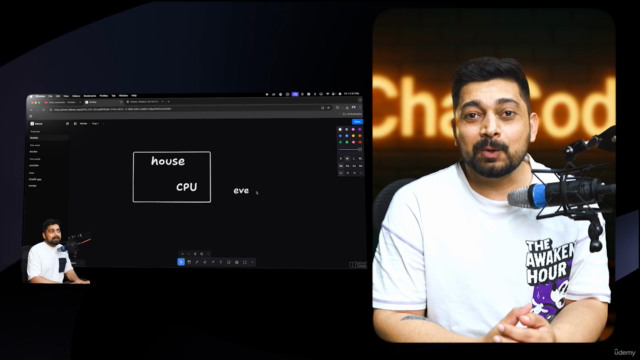Pick the orange color swatch

[x=360, y=136]
